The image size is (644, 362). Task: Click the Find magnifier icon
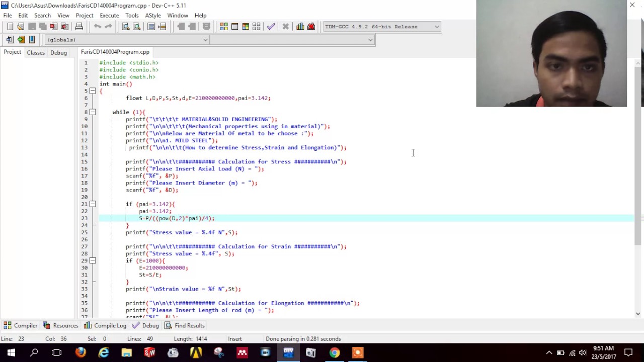coord(126,27)
